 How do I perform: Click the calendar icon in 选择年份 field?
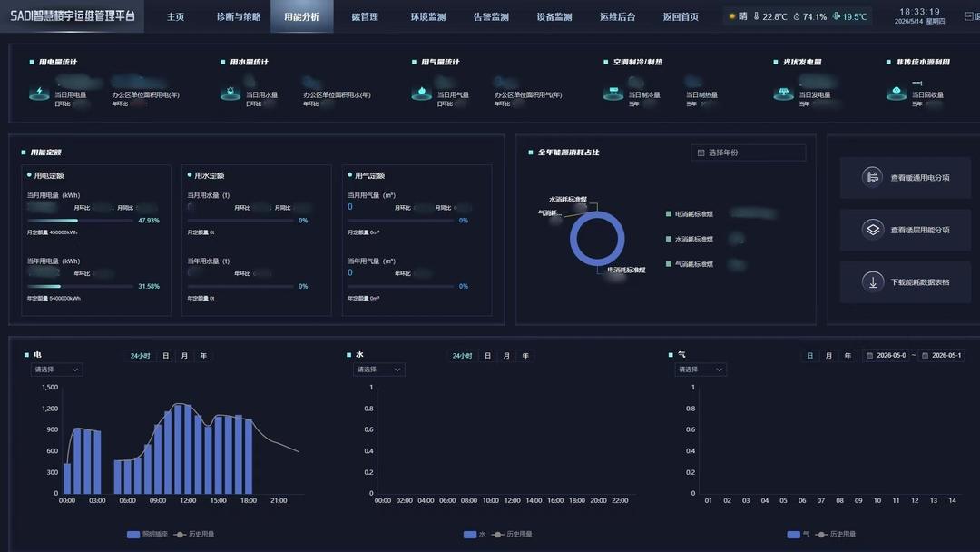click(x=701, y=153)
